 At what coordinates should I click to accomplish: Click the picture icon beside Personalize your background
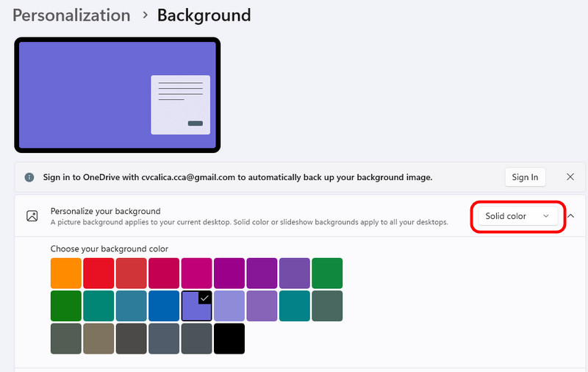[32, 216]
